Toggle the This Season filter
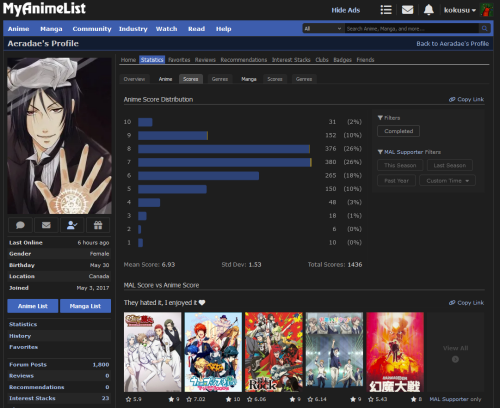500x408 pixels. click(400, 165)
